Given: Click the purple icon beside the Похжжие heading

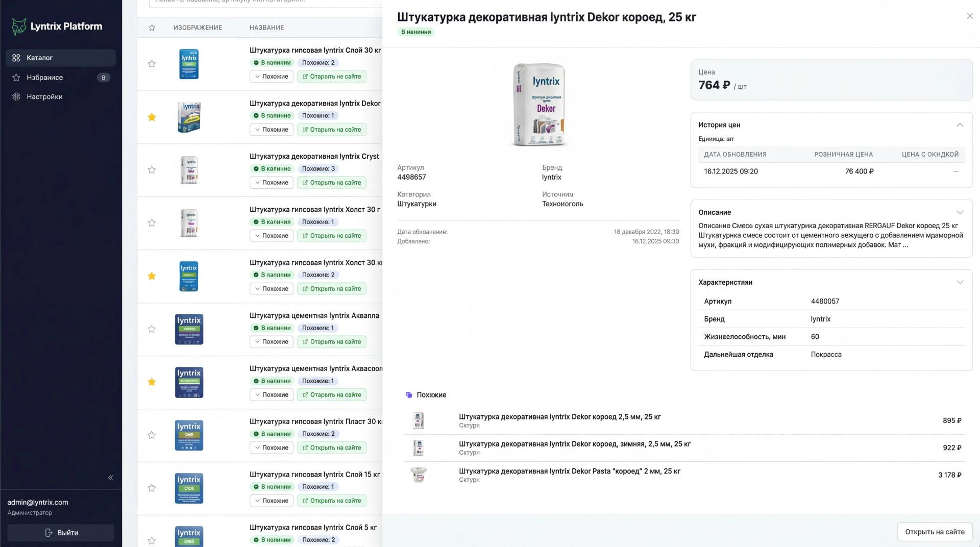Looking at the screenshot, I should (x=409, y=394).
